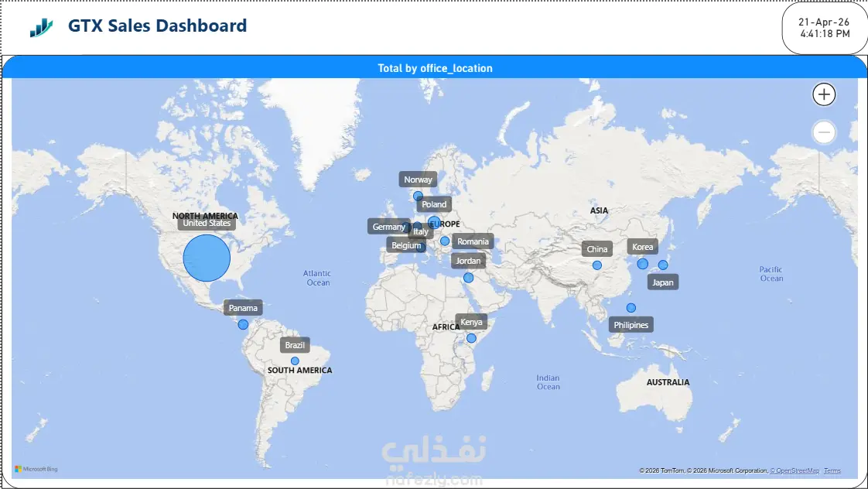Select the China office bubble
The width and height of the screenshot is (868, 489).
tap(596, 265)
